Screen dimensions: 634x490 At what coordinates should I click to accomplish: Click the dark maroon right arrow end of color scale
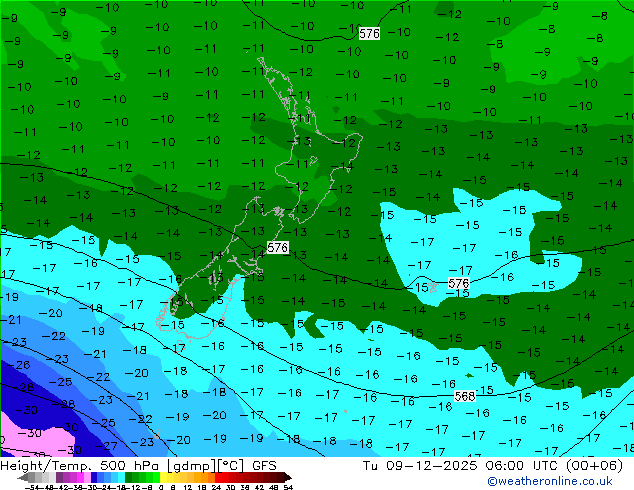pos(288,478)
